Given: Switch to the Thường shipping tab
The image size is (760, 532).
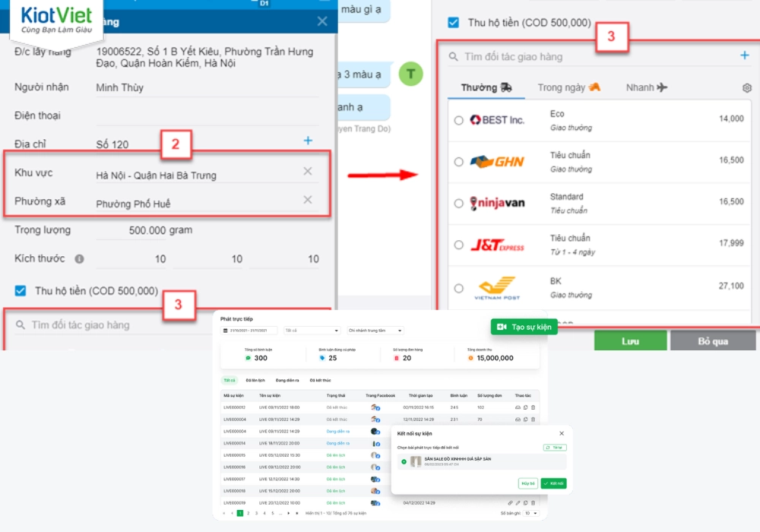Looking at the screenshot, I should (x=486, y=87).
